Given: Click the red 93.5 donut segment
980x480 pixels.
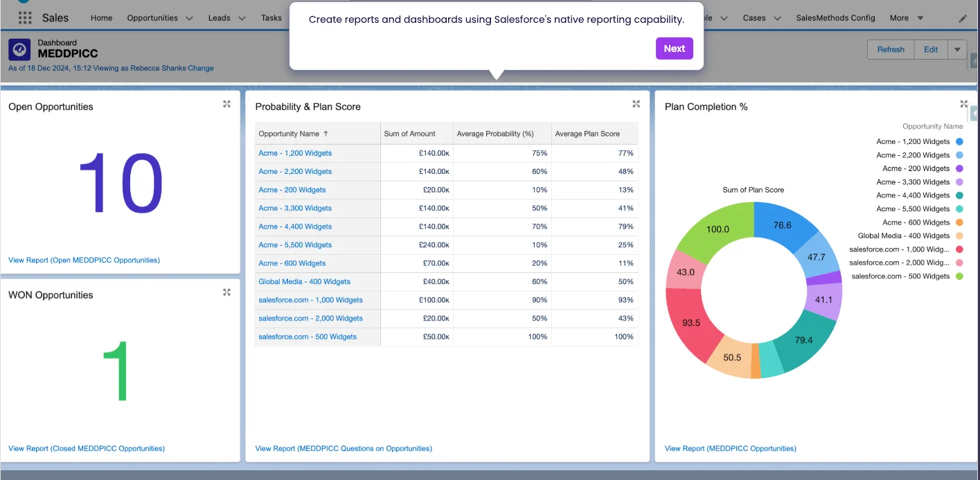Looking at the screenshot, I should pyautogui.click(x=691, y=323).
